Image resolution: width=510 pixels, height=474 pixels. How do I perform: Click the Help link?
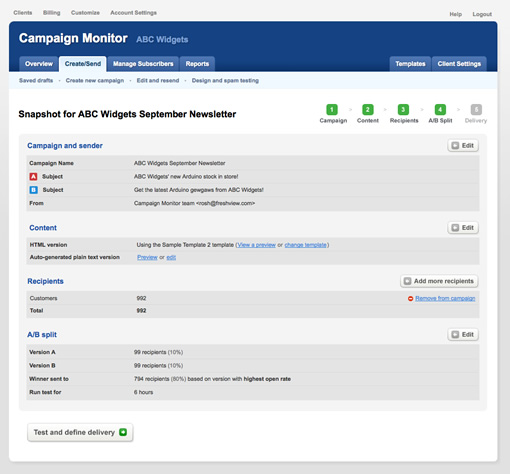point(456,14)
